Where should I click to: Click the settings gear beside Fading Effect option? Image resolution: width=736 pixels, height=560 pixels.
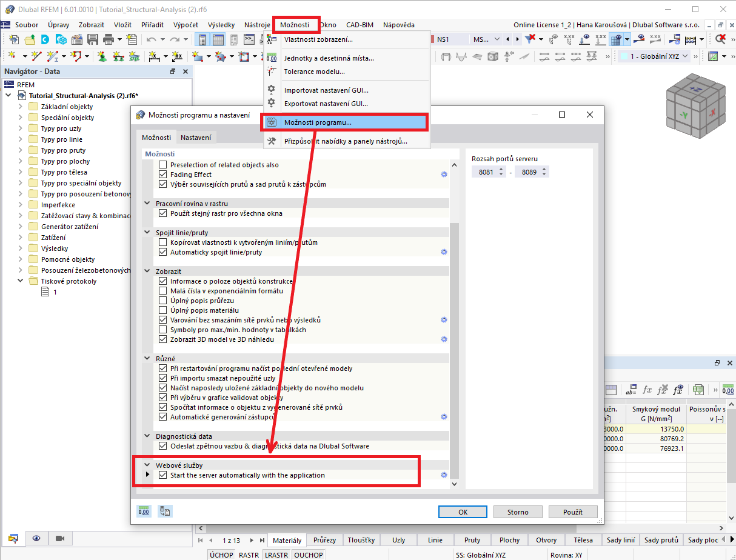[444, 174]
